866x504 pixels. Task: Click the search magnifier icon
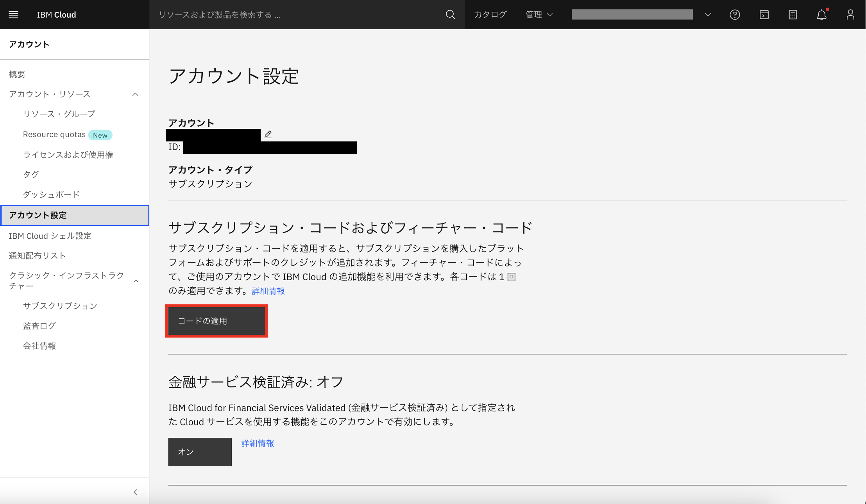pos(450,15)
